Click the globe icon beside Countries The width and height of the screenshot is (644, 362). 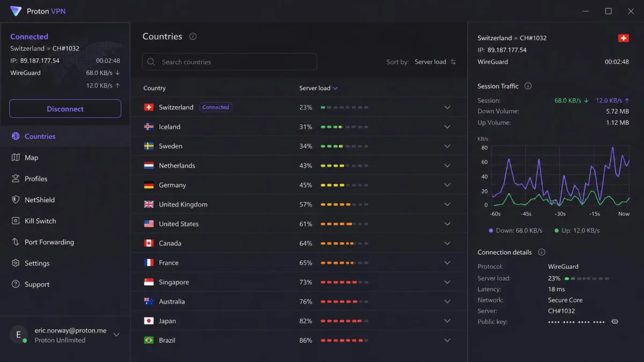(x=16, y=136)
